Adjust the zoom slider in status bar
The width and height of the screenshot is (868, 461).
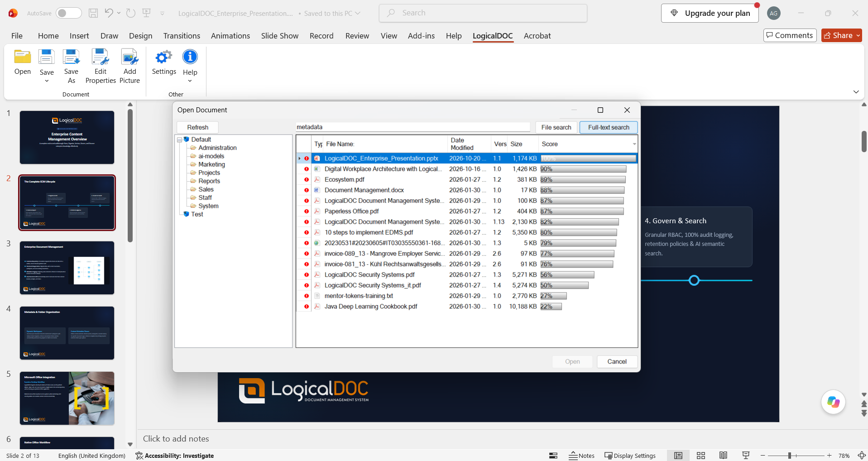tap(790, 456)
